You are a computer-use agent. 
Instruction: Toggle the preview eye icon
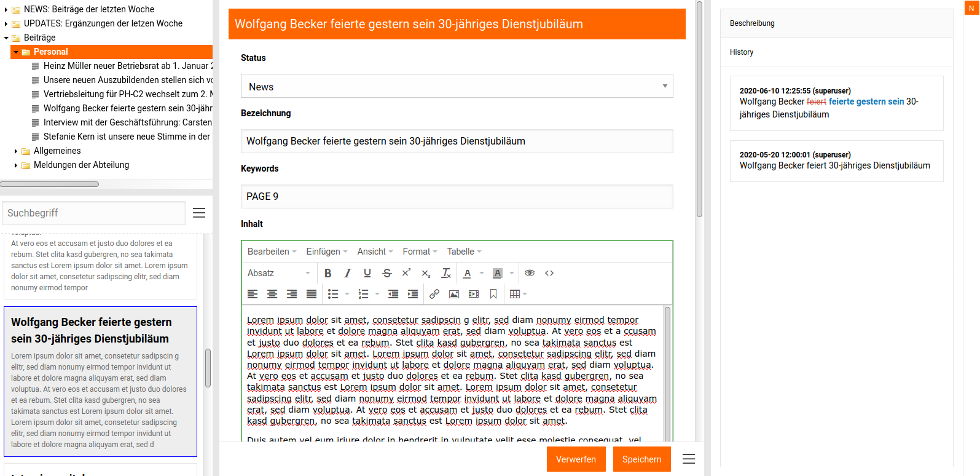pyautogui.click(x=530, y=273)
